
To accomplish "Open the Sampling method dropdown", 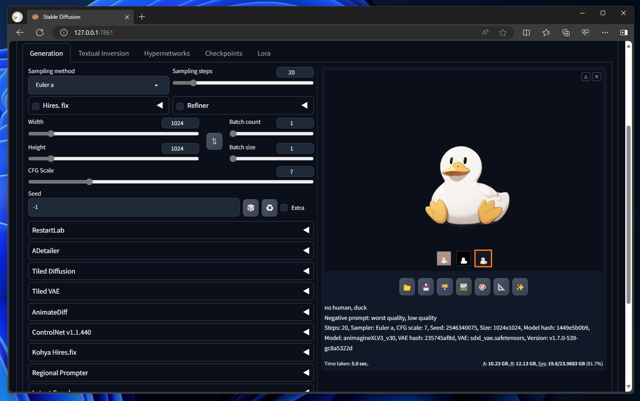I will 98,85.
